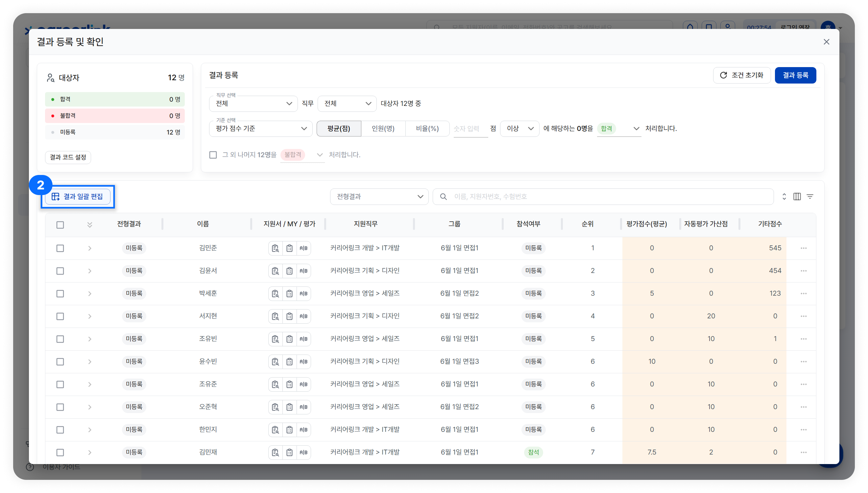The width and height of the screenshot is (868, 493).
Task: Select the 인원(명) tab
Action: point(383,129)
